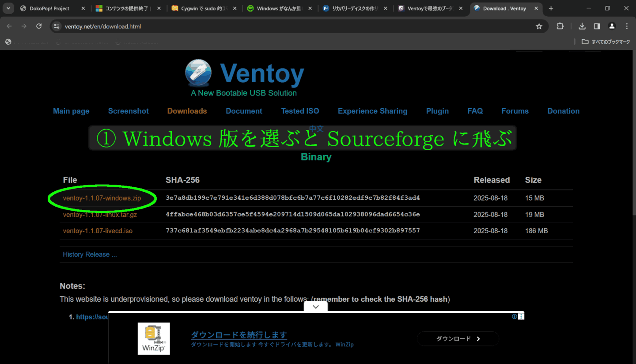The image size is (636, 364).
Task: Open a new browser tab
Action: [x=551, y=8]
